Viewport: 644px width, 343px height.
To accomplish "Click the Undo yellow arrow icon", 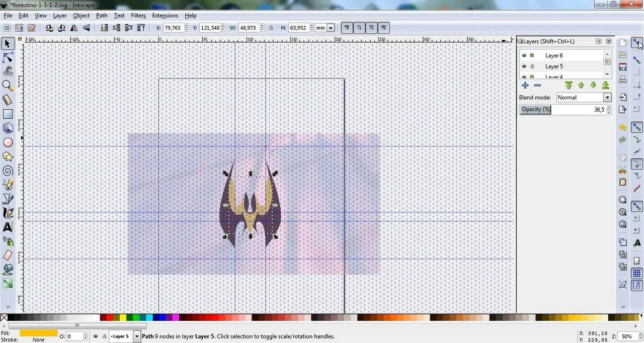I will coord(623,127).
